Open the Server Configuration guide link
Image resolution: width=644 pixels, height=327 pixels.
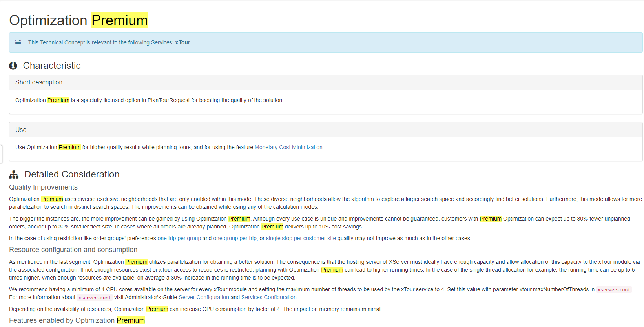(x=204, y=297)
